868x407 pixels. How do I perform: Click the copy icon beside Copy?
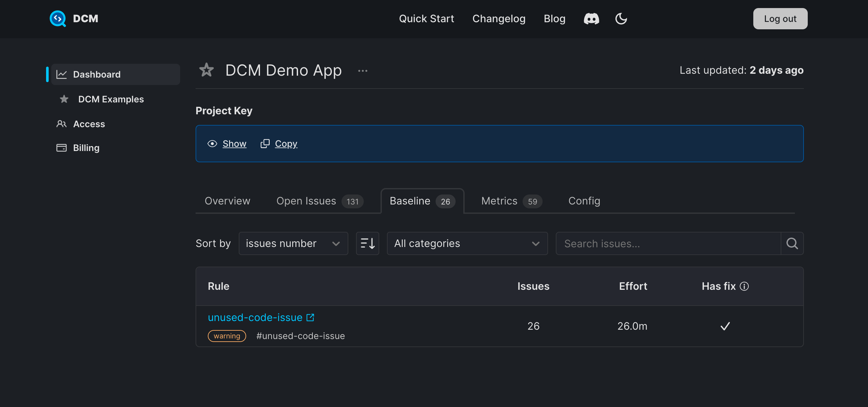click(x=265, y=144)
